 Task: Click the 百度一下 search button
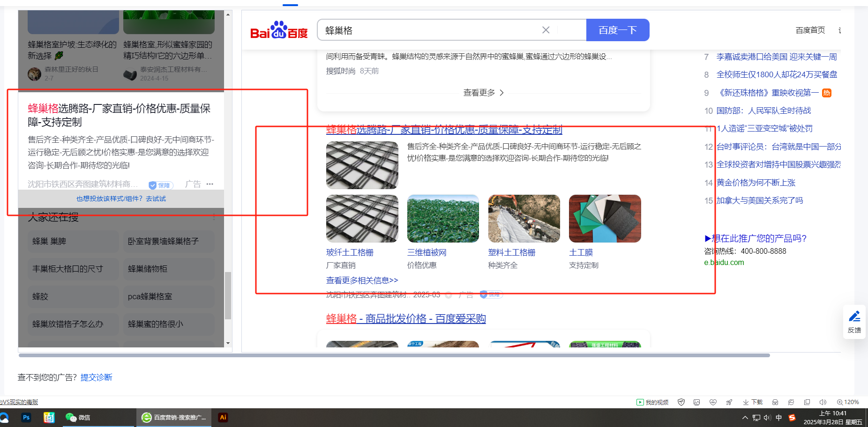[618, 30]
